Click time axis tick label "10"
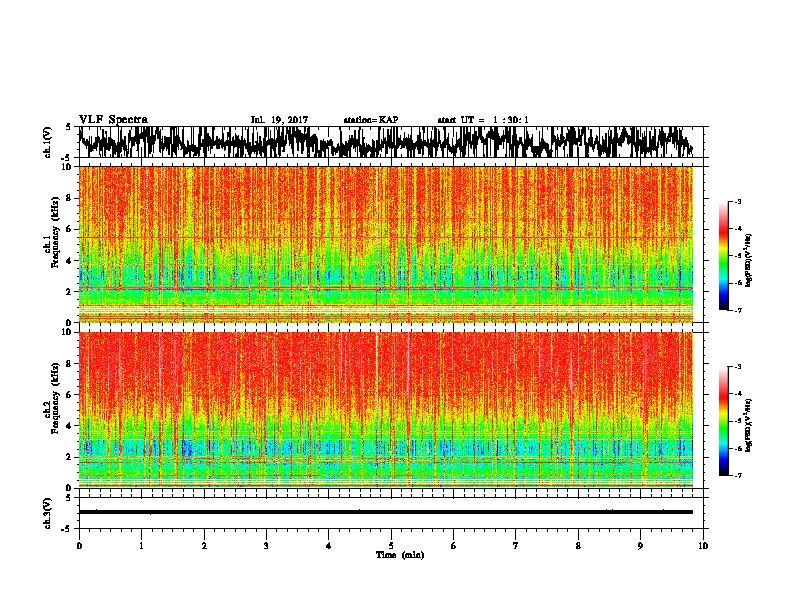 pyautogui.click(x=702, y=546)
